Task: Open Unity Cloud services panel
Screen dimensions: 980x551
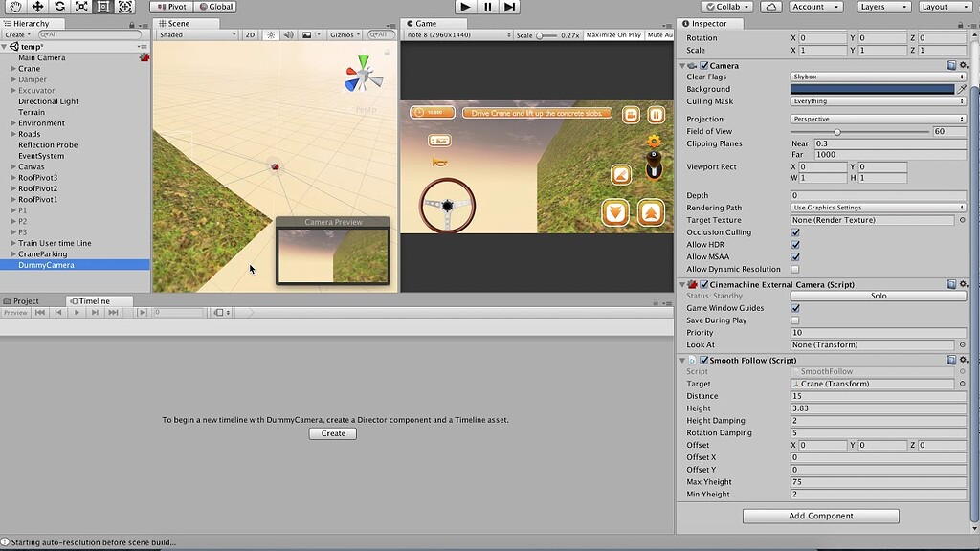Action: [x=771, y=6]
